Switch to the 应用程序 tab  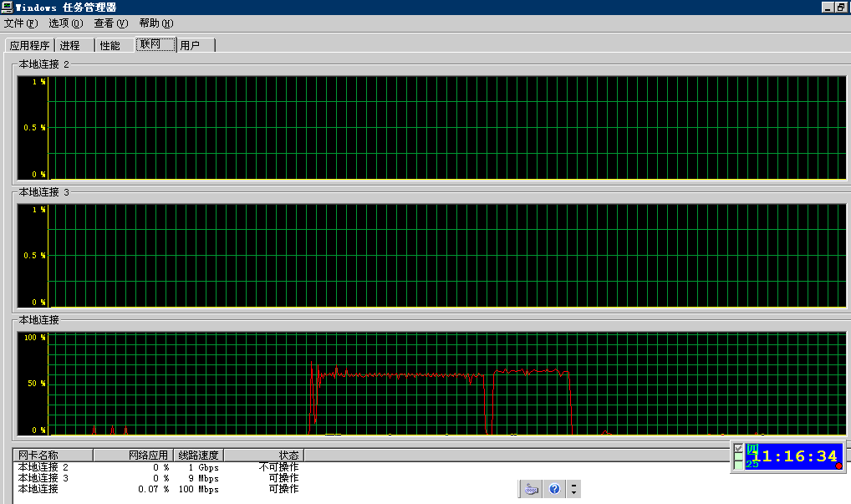[30, 46]
